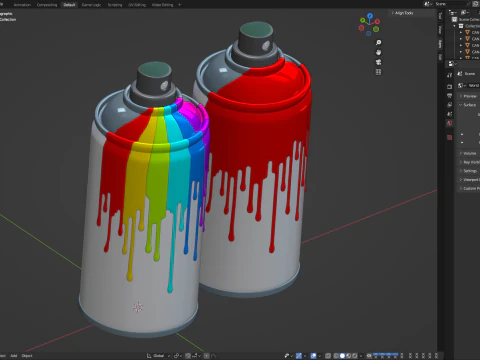Viewport: 480px width, 360px height.
Task: Open outliner editor type dropdown
Action: click(x=453, y=13)
